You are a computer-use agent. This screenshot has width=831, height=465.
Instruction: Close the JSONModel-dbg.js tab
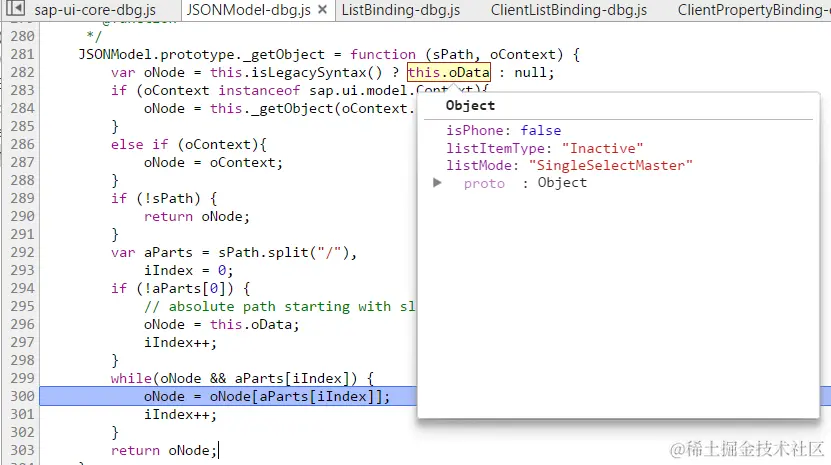click(x=322, y=10)
